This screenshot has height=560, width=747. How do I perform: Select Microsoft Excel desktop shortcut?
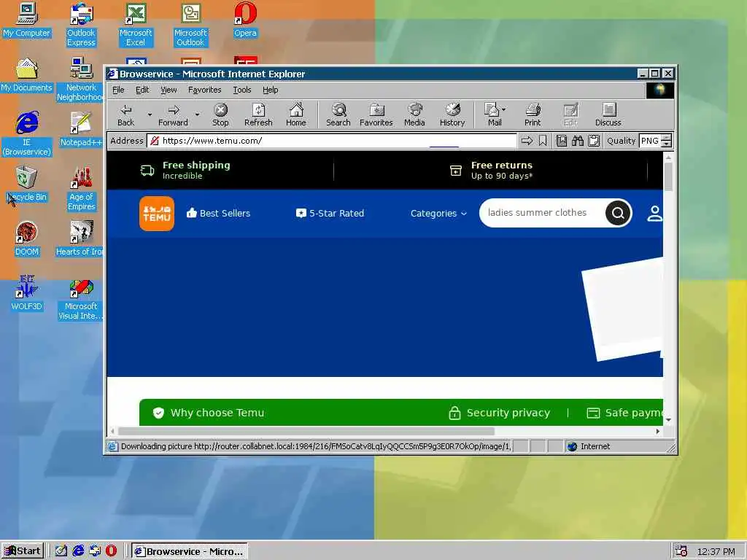pyautogui.click(x=136, y=25)
